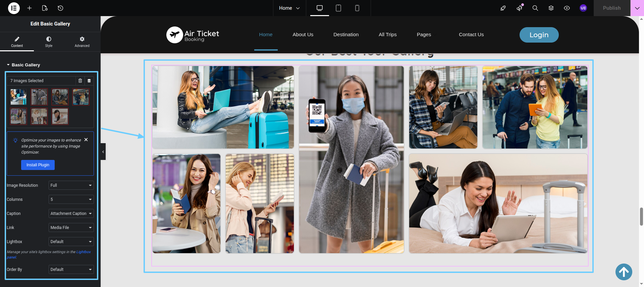
Task: Switch to the Style tab
Action: coord(49,42)
